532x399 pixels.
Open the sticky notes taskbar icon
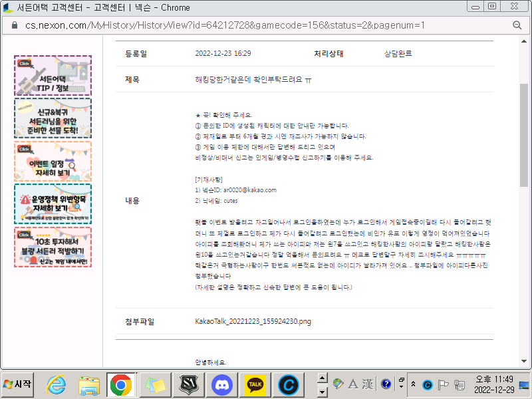coord(154,384)
